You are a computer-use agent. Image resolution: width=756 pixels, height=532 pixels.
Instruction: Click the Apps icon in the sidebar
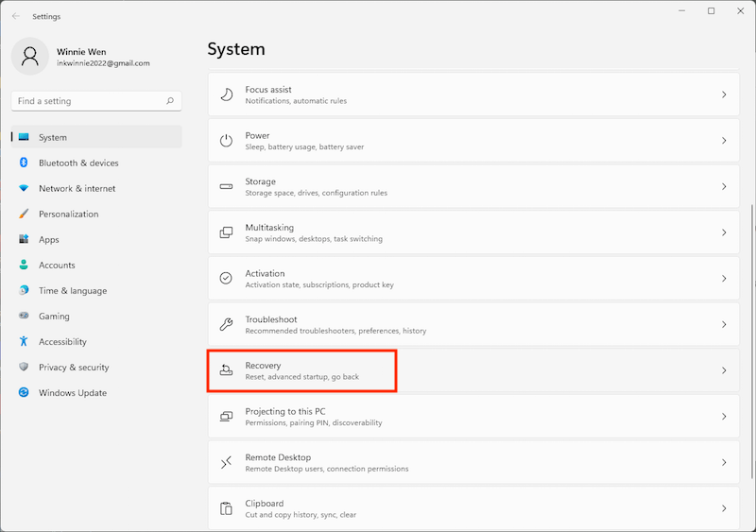pos(24,239)
